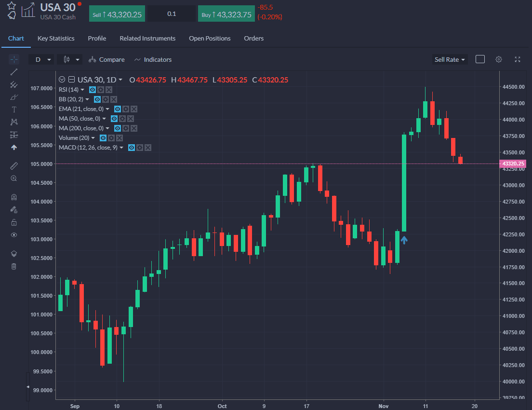
Task: Enable magnet mode
Action: click(x=14, y=197)
